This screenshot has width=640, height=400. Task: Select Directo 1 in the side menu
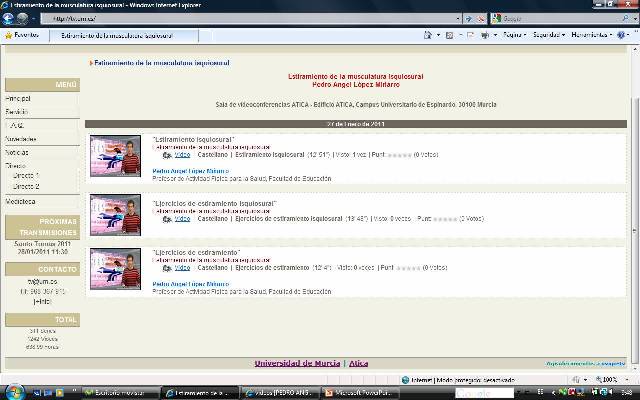[26, 175]
